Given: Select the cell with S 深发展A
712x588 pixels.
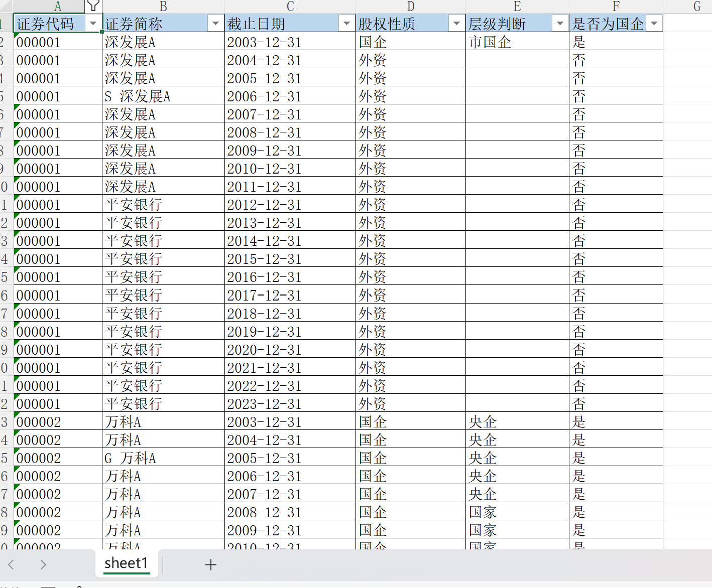Looking at the screenshot, I should tap(164, 96).
